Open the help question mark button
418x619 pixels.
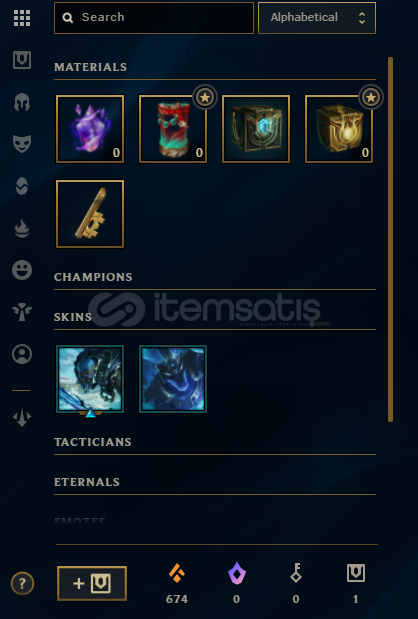point(22,583)
